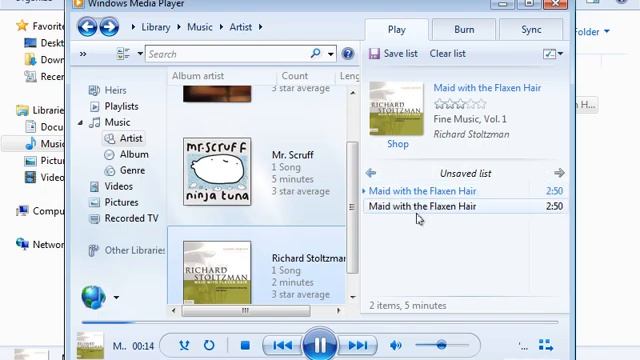640x360 pixels.
Task: Open the online stores dropdown arrow
Action: coord(116,298)
